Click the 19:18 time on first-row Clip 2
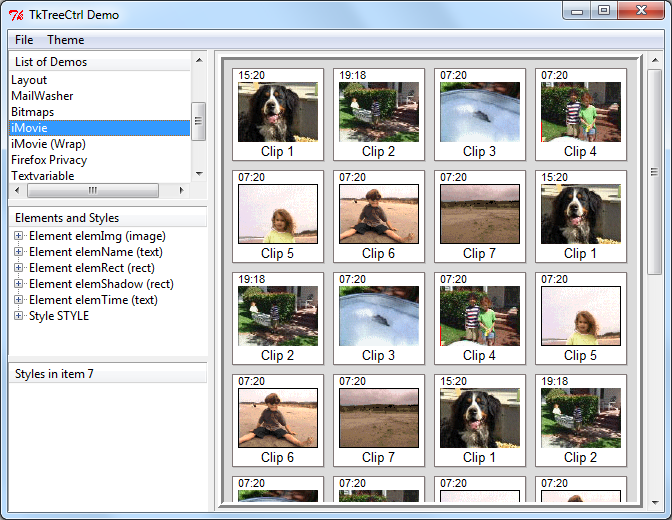 353,75
